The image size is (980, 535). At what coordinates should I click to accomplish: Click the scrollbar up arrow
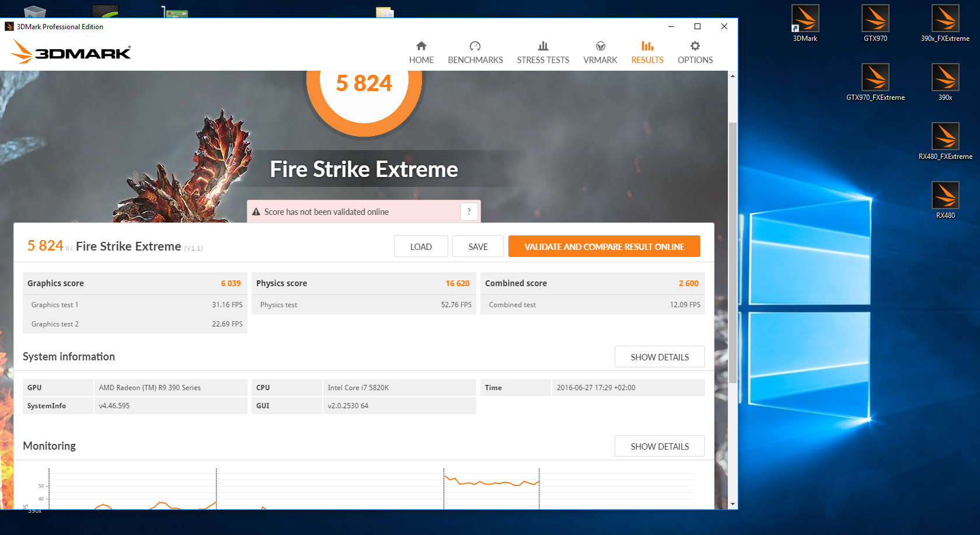tap(733, 76)
